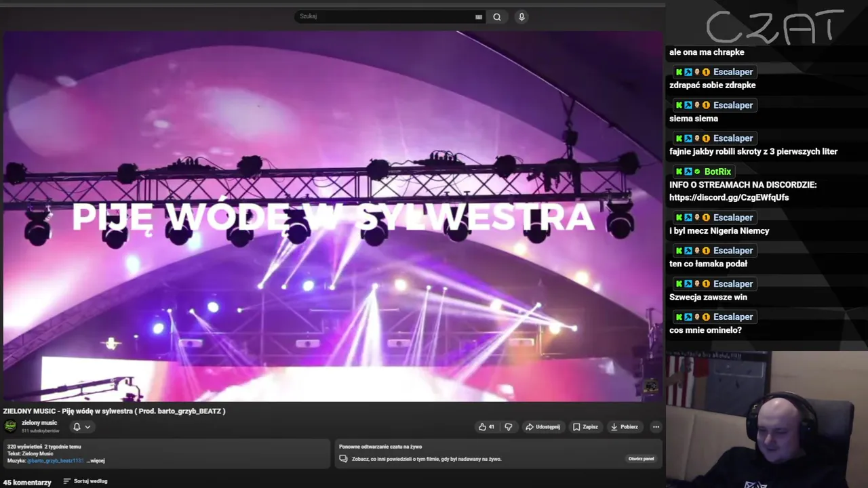Open the zielony music channel name link
The image size is (868, 488).
point(39,423)
